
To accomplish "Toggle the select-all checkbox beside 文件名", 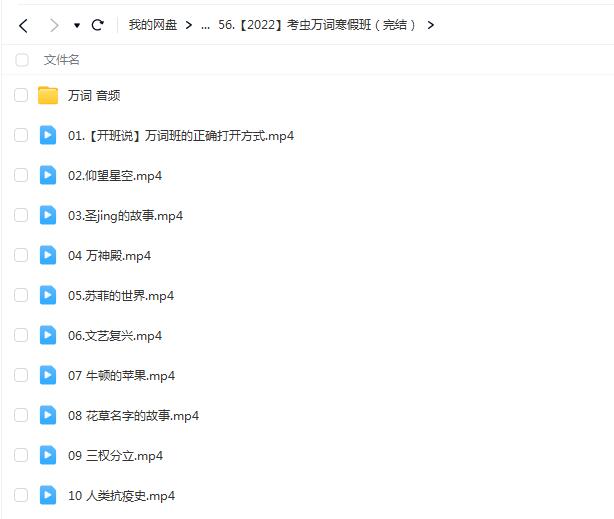I will [x=21, y=60].
